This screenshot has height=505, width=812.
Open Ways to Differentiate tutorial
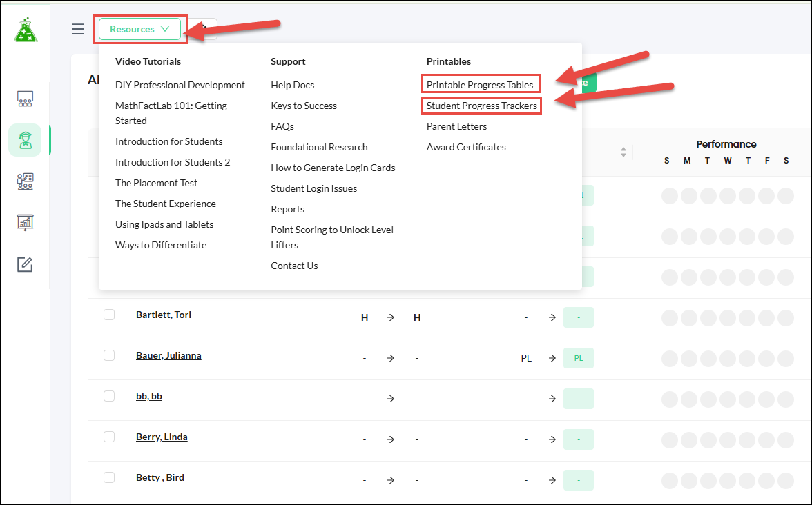coord(161,245)
